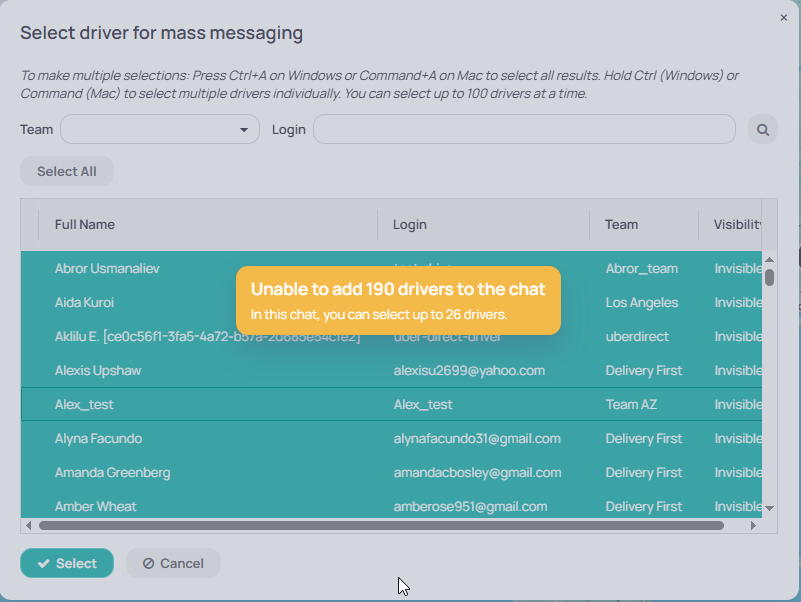801x602 pixels.
Task: Close the mass messaging dialog
Action: [x=784, y=18]
